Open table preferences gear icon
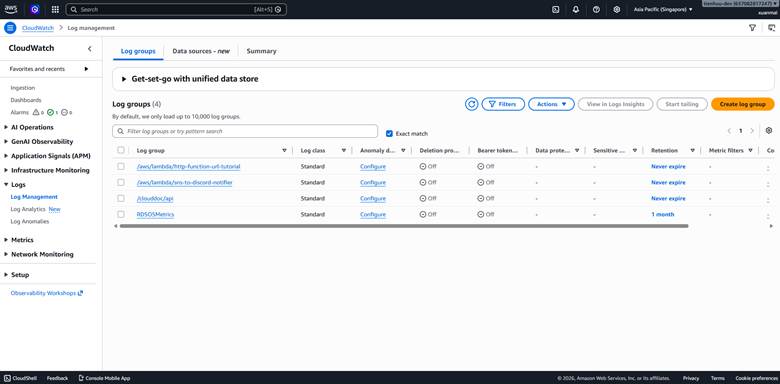This screenshot has height=384, width=780. (x=769, y=130)
